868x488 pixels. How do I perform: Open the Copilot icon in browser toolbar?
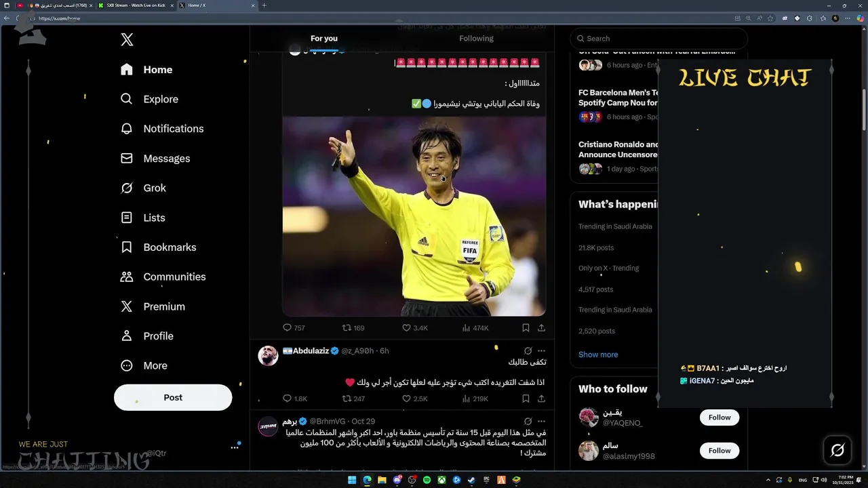point(859,18)
